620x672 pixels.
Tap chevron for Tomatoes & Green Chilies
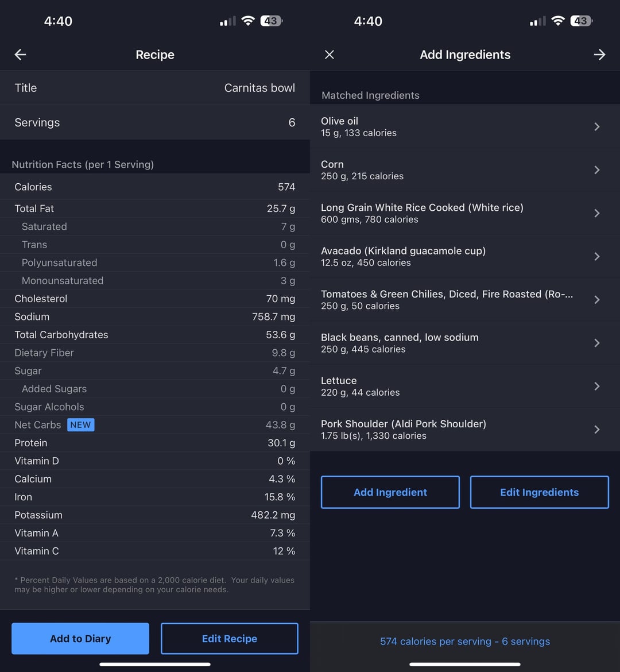tap(597, 300)
